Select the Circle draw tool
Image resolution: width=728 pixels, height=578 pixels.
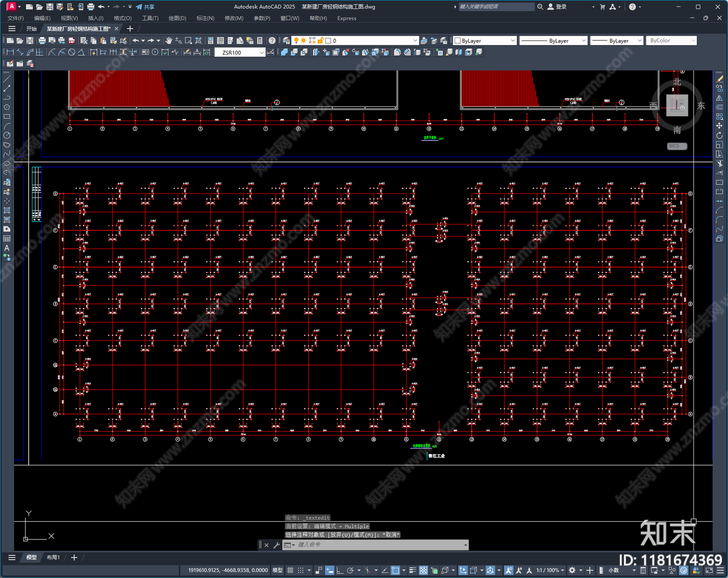click(x=7, y=136)
